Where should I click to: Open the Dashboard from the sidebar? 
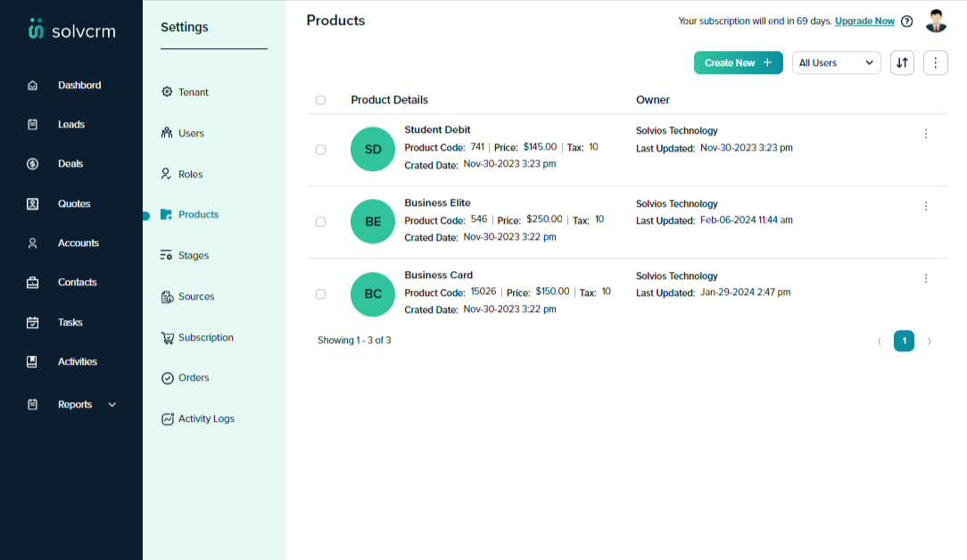click(x=32, y=85)
